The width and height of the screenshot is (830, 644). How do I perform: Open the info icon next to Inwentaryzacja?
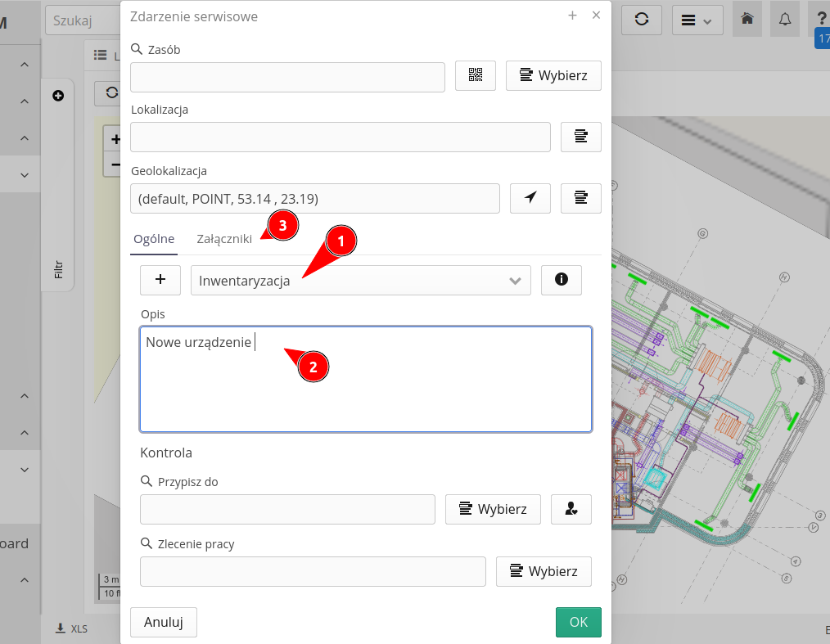tap(561, 280)
